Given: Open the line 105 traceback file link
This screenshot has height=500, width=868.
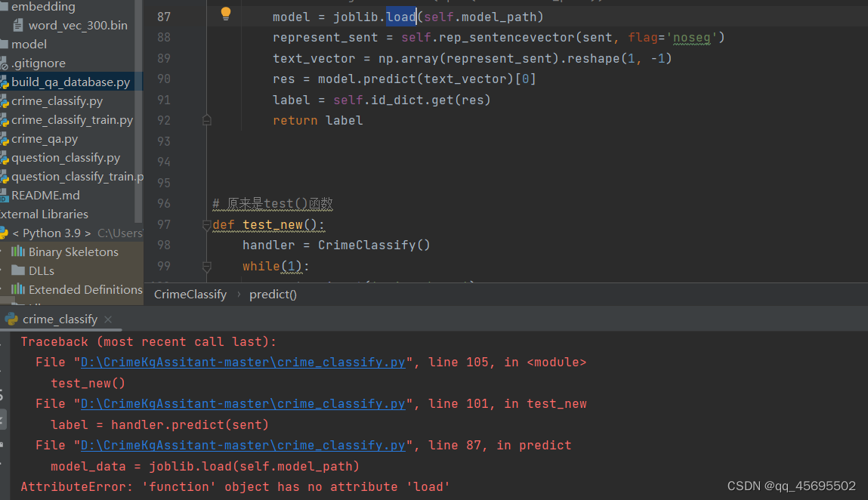Looking at the screenshot, I should [242, 362].
